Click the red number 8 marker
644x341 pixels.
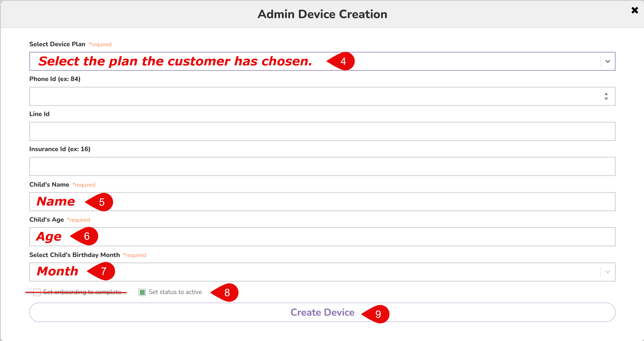[227, 293]
